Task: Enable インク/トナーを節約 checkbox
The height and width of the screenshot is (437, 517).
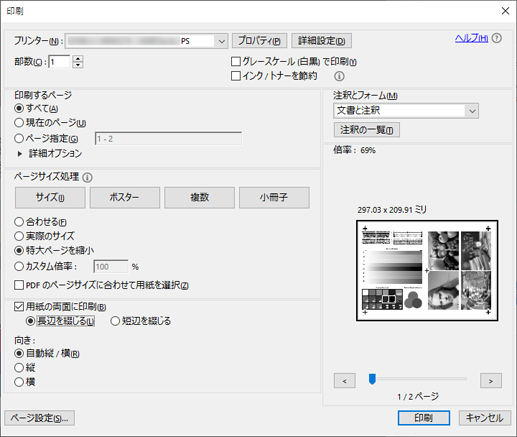Action: coord(236,76)
